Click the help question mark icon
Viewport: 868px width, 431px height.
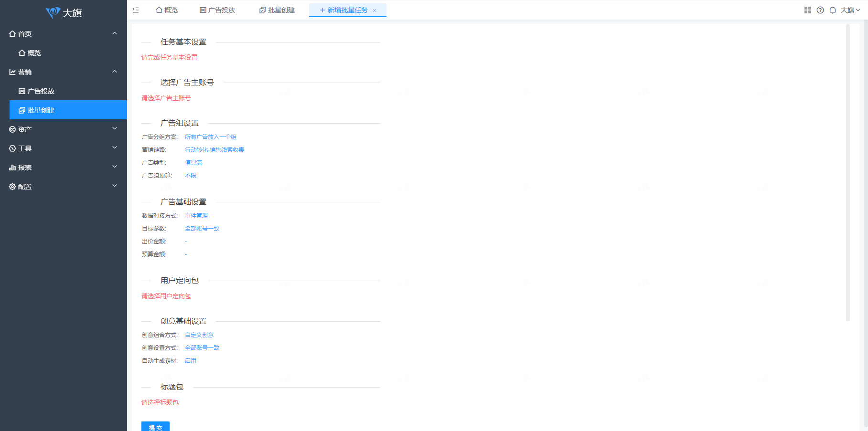click(820, 10)
